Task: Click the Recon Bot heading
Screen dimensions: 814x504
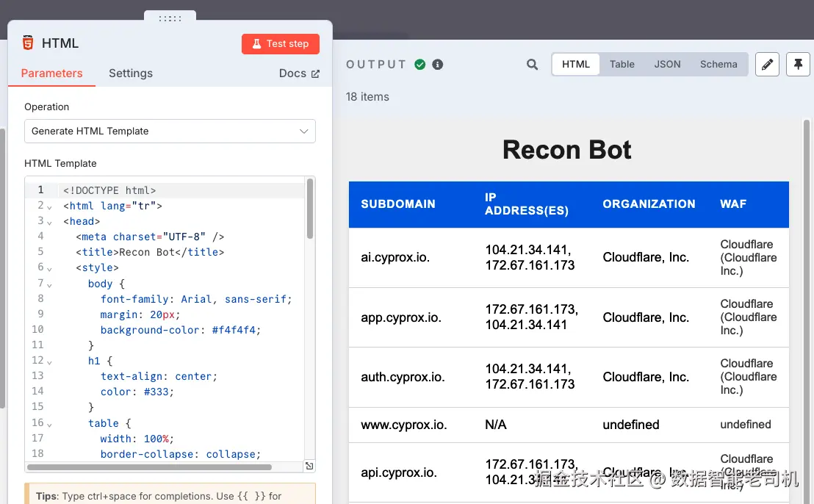Action: click(x=567, y=150)
